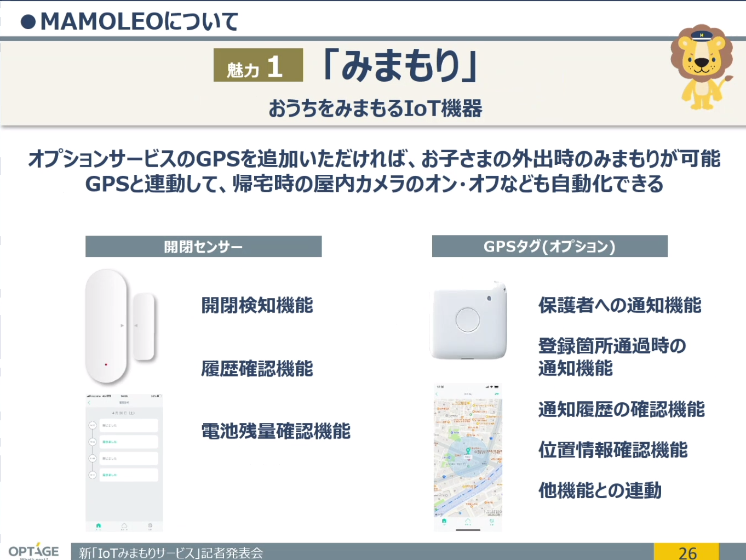Click the 「みまもり」 heading

(401, 65)
